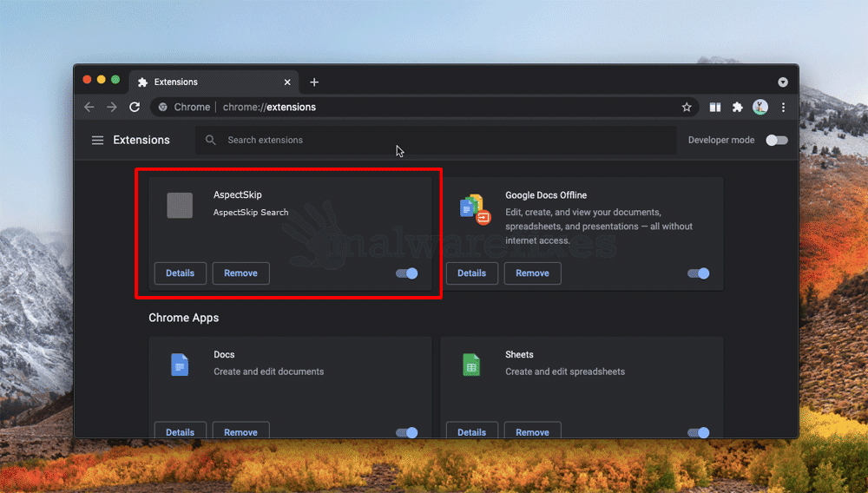
Task: Open the Extensions hamburger menu
Action: click(97, 141)
